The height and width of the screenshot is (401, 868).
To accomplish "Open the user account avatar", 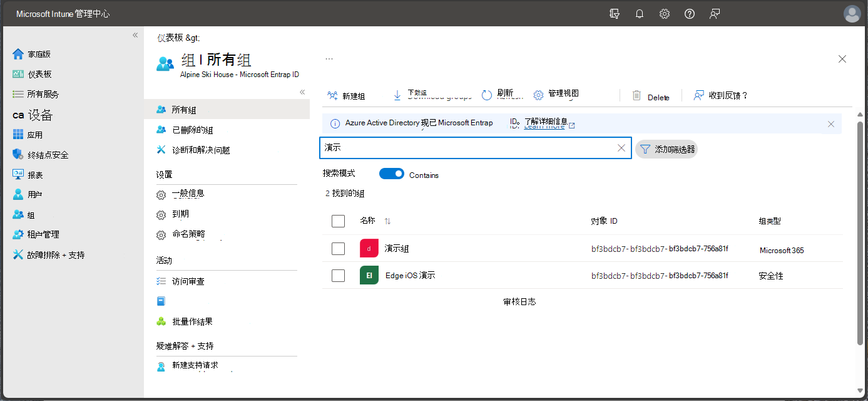I will pyautogui.click(x=852, y=14).
